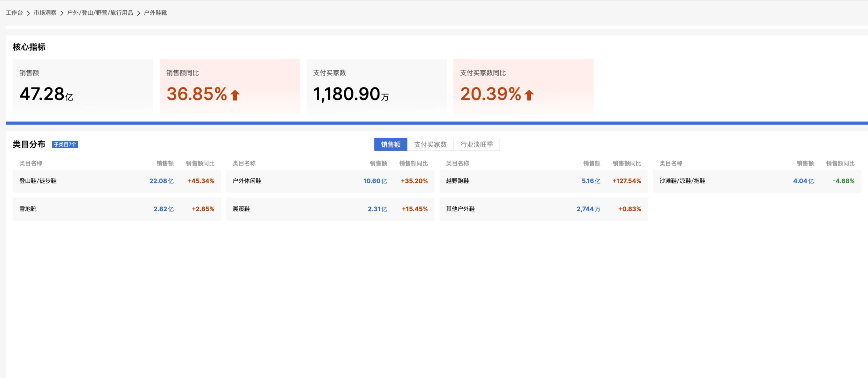Select the 销售额 tab
This screenshot has width=868, height=378.
pyautogui.click(x=391, y=145)
